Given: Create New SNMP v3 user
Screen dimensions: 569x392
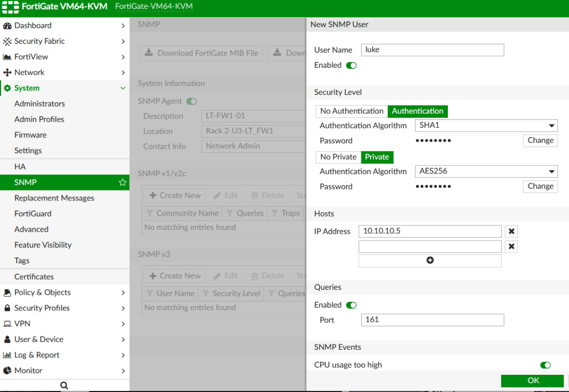Looking at the screenshot, I should click(174, 276).
